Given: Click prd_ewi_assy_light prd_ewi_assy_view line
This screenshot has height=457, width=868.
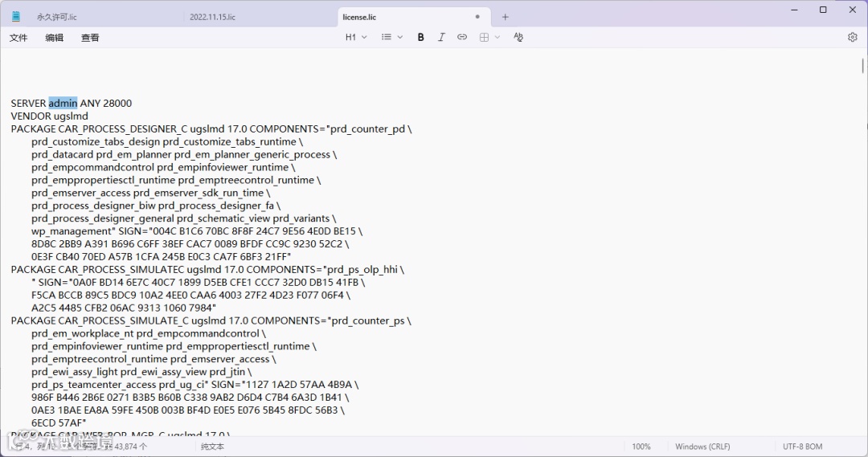Looking at the screenshot, I should point(141,371).
